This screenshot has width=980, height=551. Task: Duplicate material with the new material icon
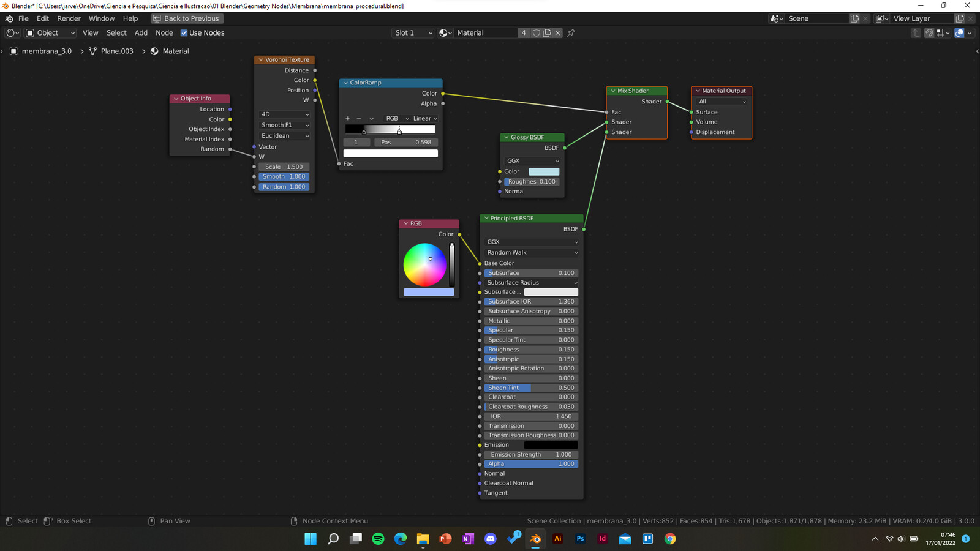click(x=547, y=33)
